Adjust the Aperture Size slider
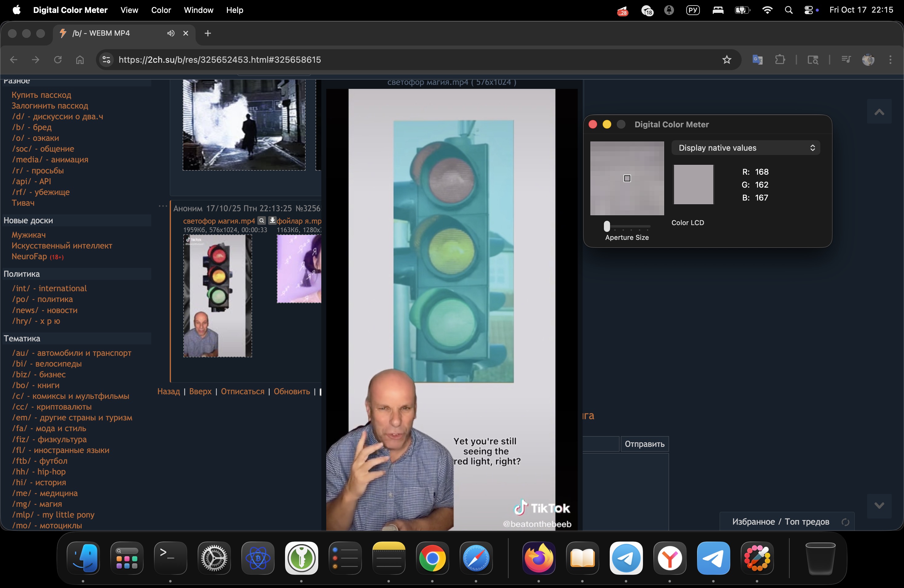Viewport: 904px width, 588px height. 607,226
